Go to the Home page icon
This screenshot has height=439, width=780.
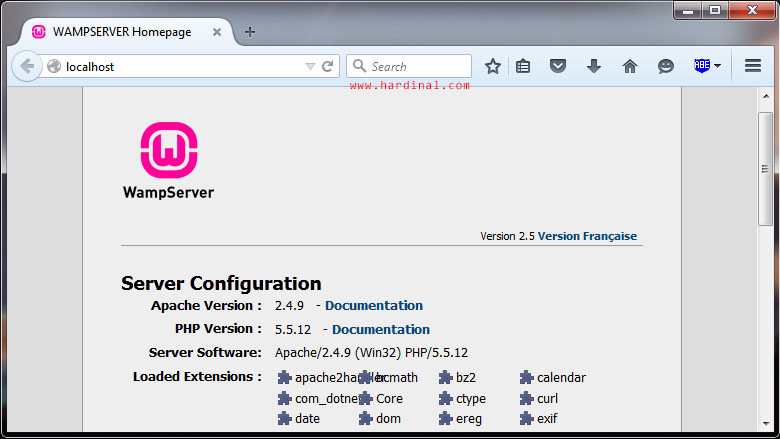tap(630, 66)
